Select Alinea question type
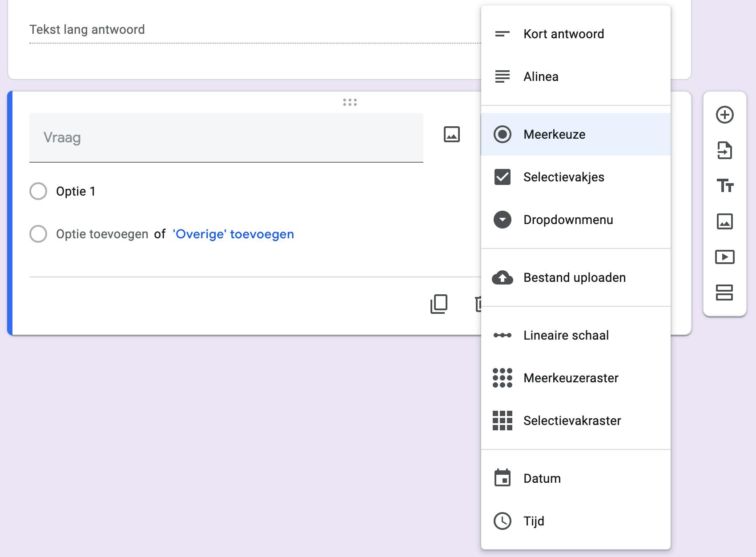This screenshot has height=557, width=756. point(541,76)
